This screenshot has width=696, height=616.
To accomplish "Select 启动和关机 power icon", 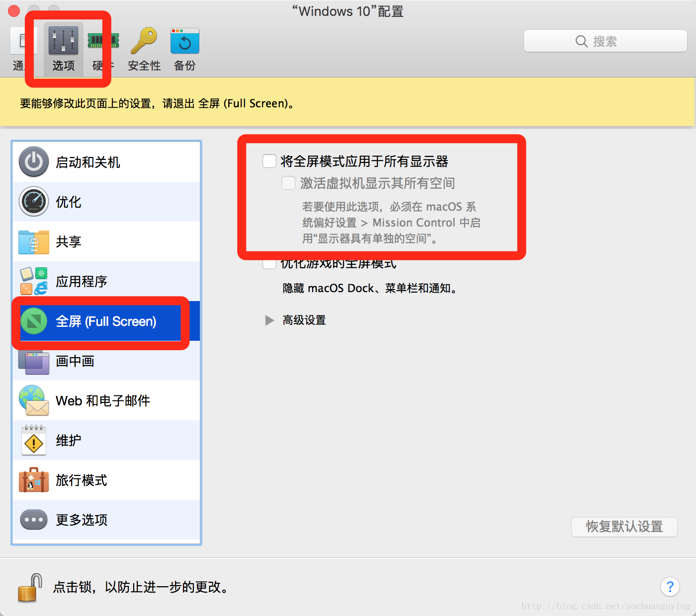I will (34, 162).
